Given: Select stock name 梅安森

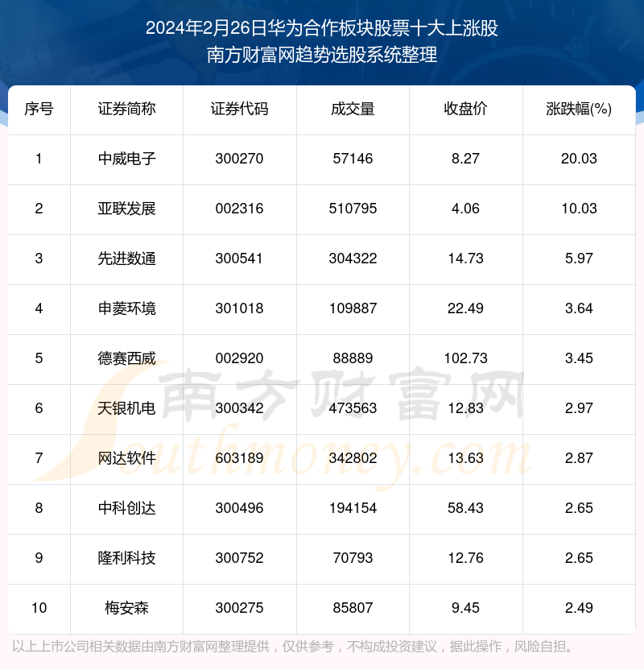Looking at the screenshot, I should (127, 609).
